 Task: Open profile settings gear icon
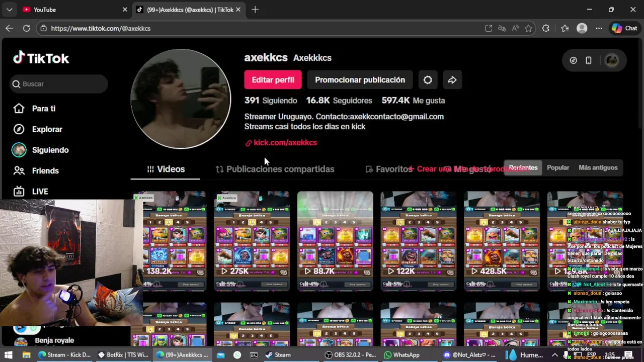point(428,80)
